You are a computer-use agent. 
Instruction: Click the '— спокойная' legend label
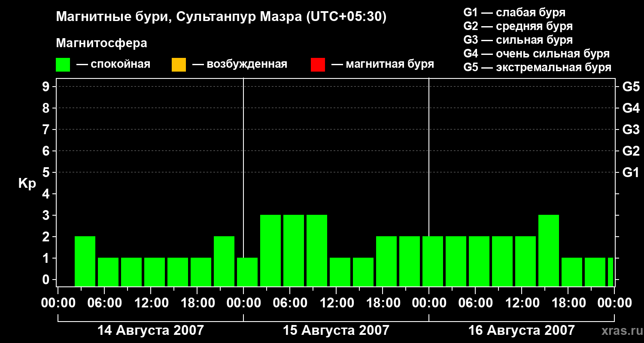pyautogui.click(x=113, y=64)
